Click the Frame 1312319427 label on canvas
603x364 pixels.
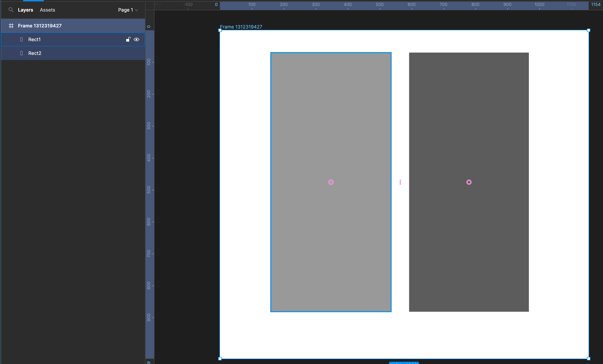coord(241,27)
